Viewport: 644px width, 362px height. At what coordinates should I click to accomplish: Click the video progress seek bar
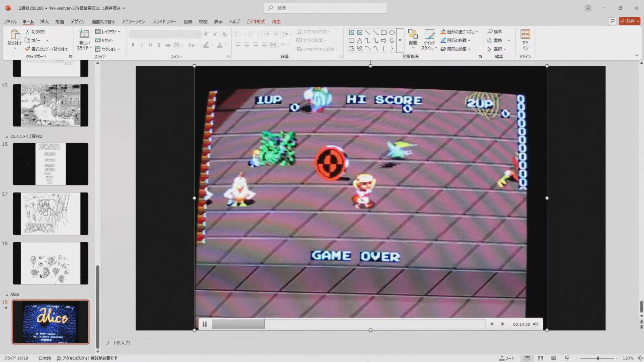point(348,324)
